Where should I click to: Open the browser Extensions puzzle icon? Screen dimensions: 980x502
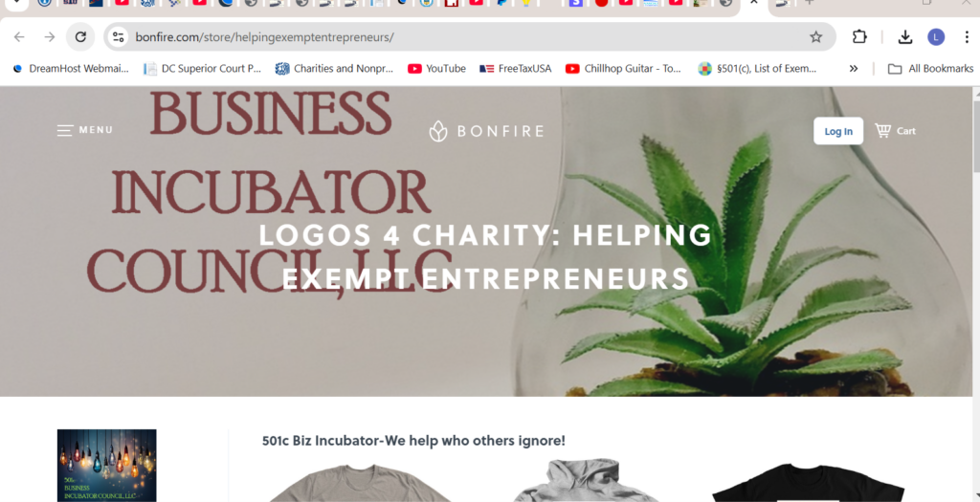point(859,37)
